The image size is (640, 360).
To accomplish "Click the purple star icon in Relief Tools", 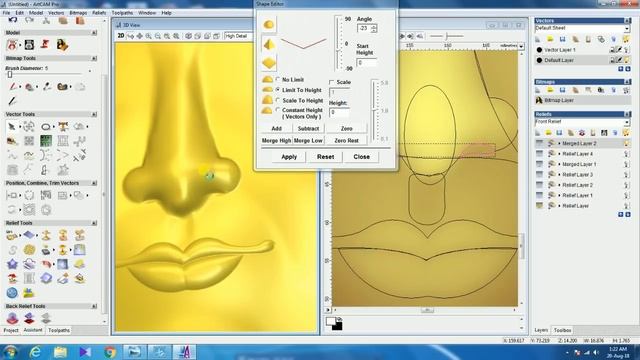I will tap(12, 264).
